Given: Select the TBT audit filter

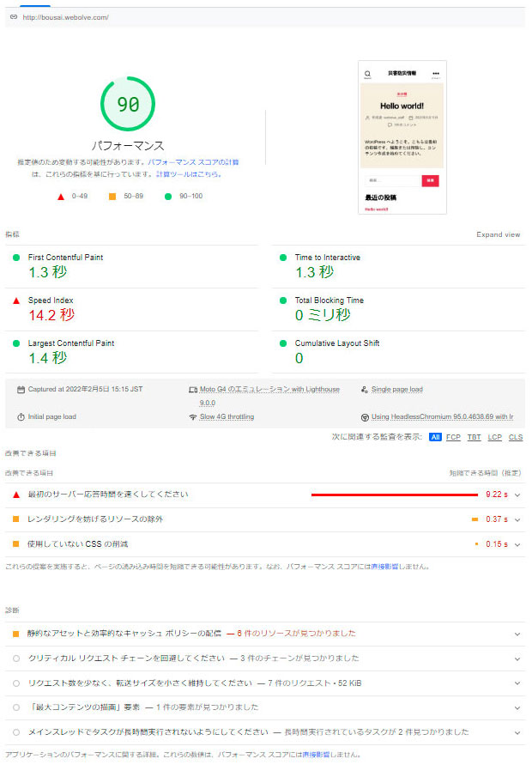Looking at the screenshot, I should (475, 438).
